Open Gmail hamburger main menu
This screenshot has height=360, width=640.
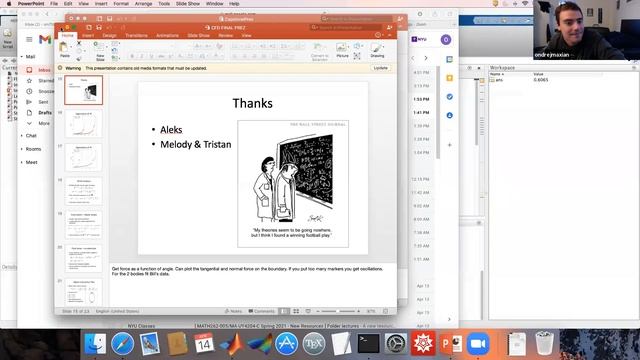click(x=29, y=40)
